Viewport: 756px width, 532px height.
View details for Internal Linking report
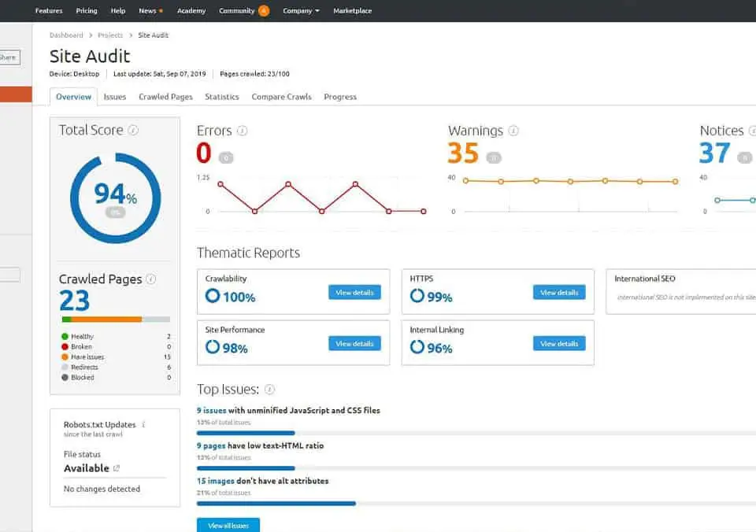[559, 344]
